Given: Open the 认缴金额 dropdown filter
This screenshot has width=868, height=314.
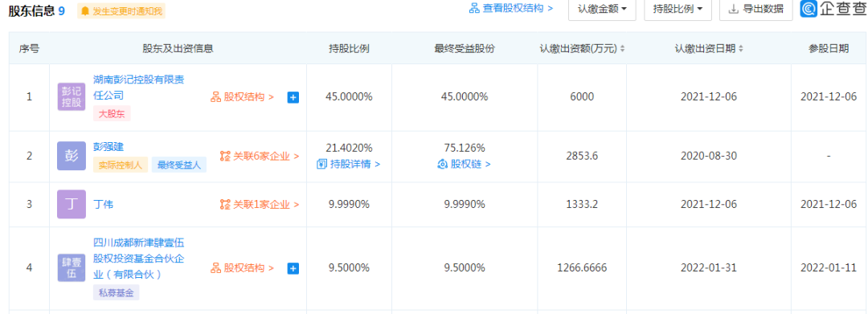Looking at the screenshot, I should [602, 9].
